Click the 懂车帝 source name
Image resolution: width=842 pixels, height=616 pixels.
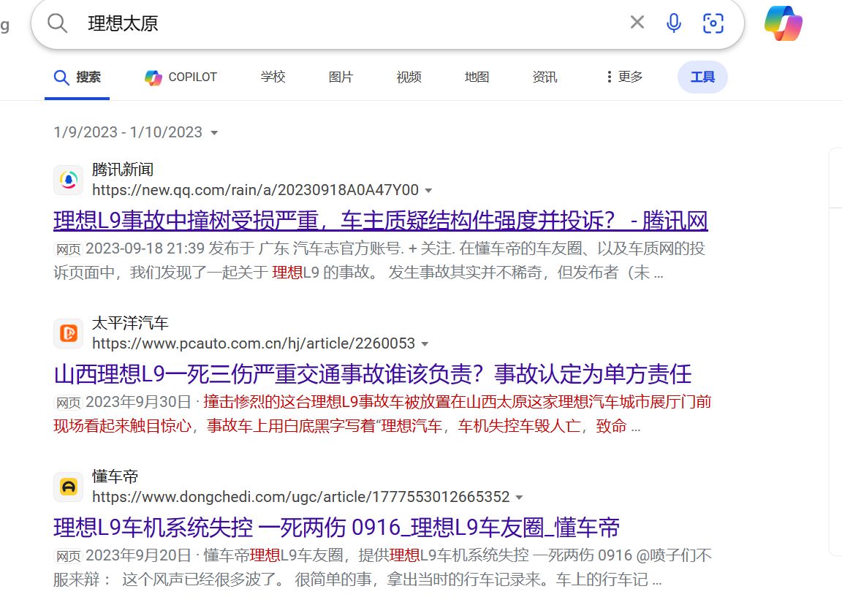tap(115, 477)
